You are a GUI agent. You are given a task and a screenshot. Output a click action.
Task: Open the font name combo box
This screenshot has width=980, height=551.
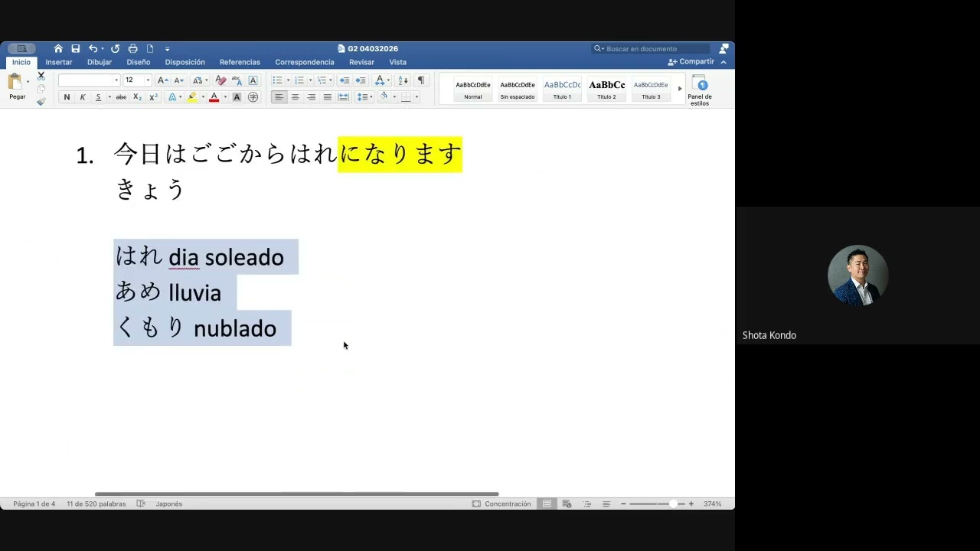point(90,80)
